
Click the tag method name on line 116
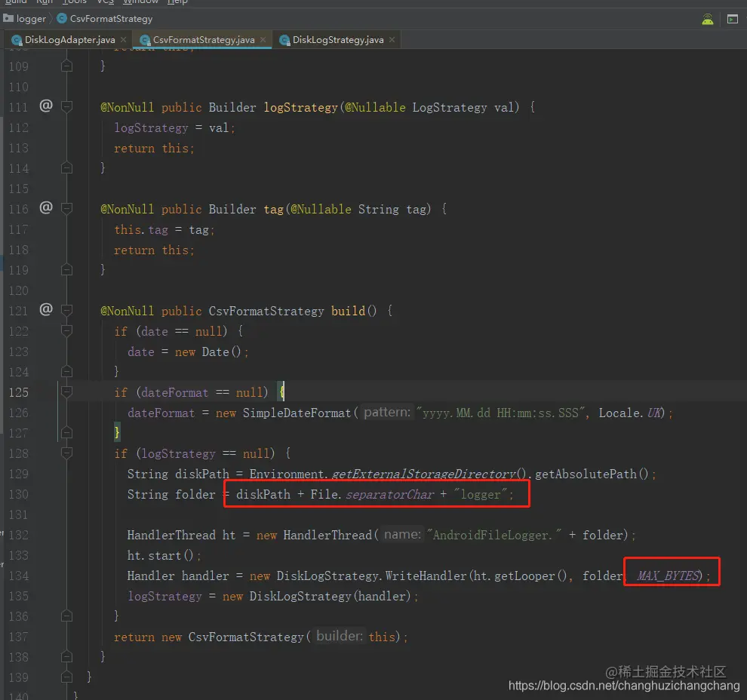273,209
